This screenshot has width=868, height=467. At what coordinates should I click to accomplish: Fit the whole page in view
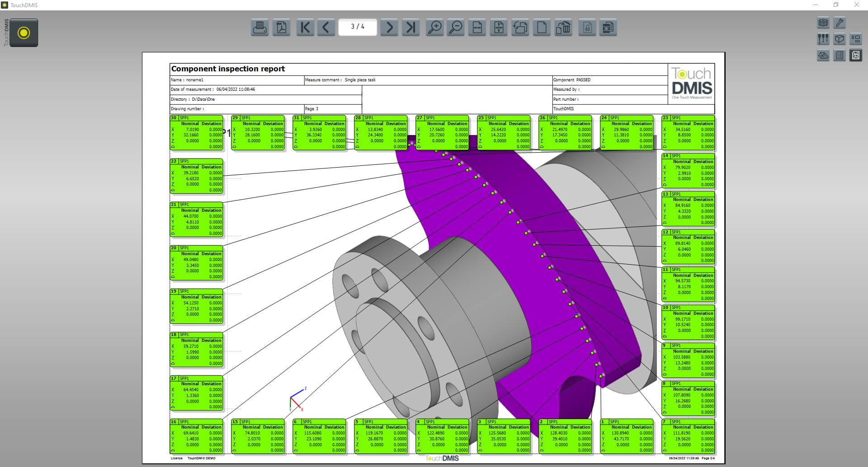(x=499, y=28)
